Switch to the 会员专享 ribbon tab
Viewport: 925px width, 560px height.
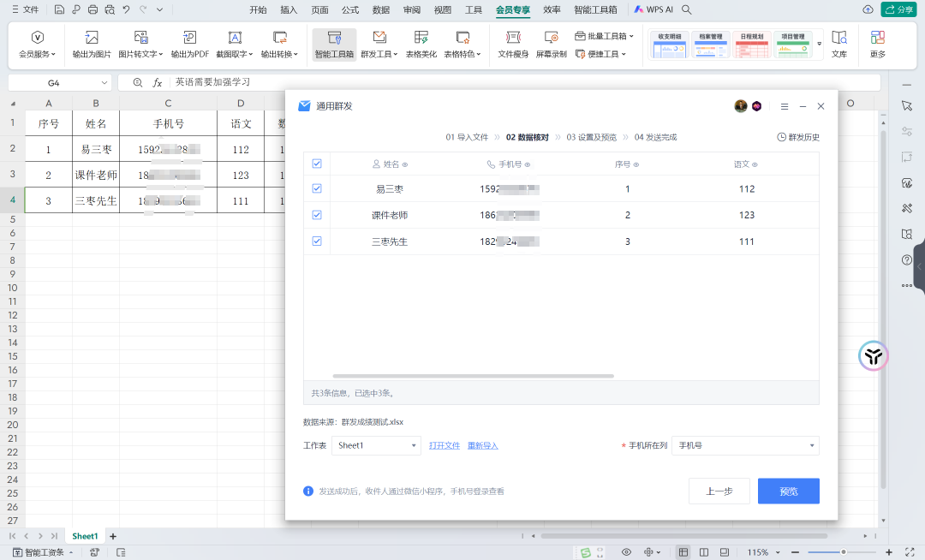click(513, 9)
